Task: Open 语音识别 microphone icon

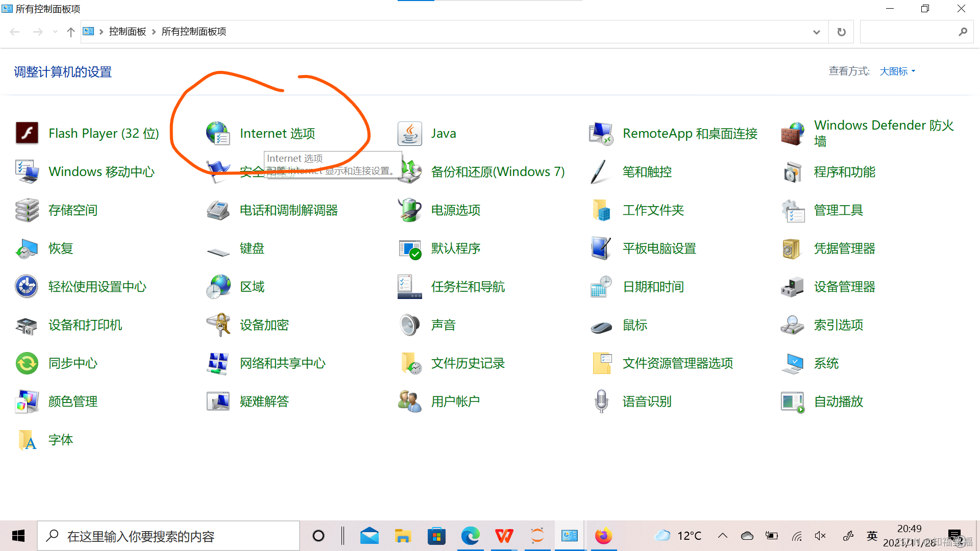Action: point(601,402)
